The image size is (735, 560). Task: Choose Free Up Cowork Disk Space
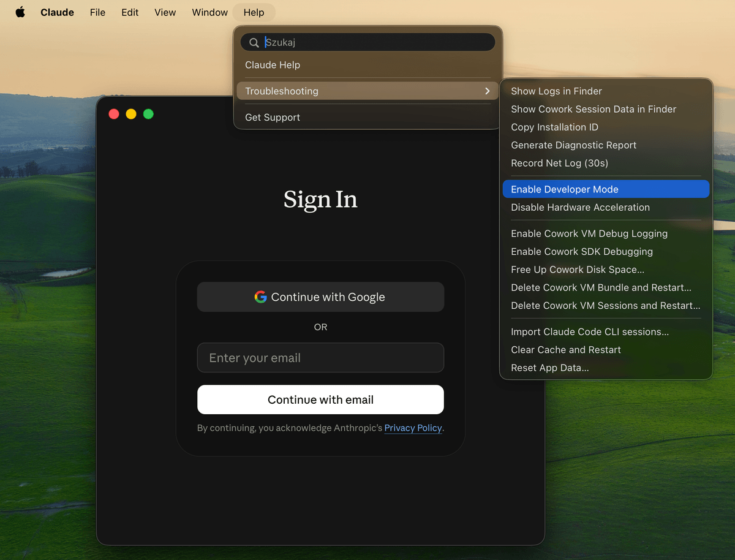[606, 270]
